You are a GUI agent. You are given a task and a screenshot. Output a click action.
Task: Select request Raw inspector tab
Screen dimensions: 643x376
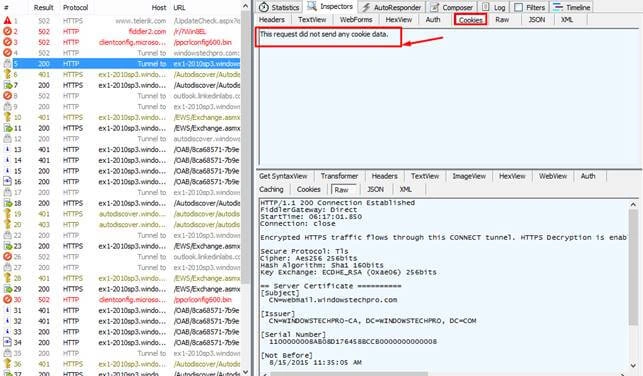tap(502, 20)
